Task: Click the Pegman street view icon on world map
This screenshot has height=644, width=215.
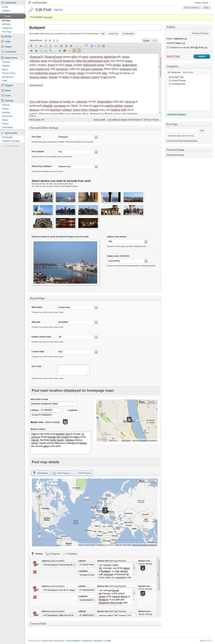Action: click(39, 497)
